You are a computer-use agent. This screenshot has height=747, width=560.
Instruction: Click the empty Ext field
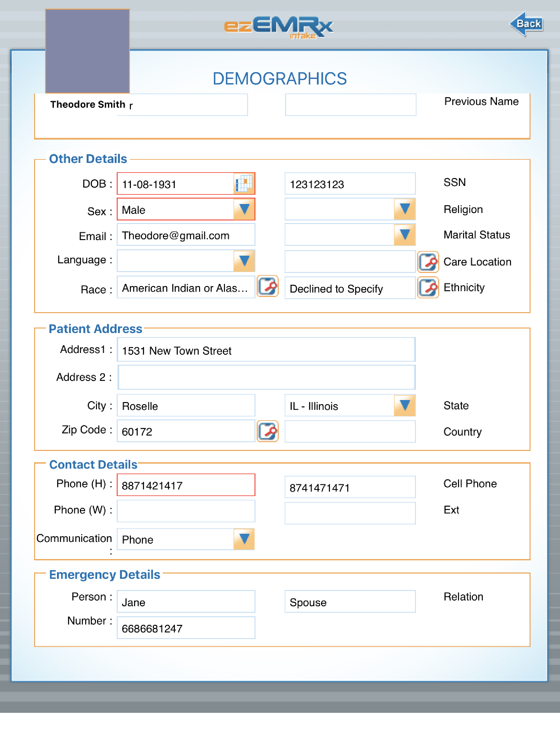tap(350, 513)
